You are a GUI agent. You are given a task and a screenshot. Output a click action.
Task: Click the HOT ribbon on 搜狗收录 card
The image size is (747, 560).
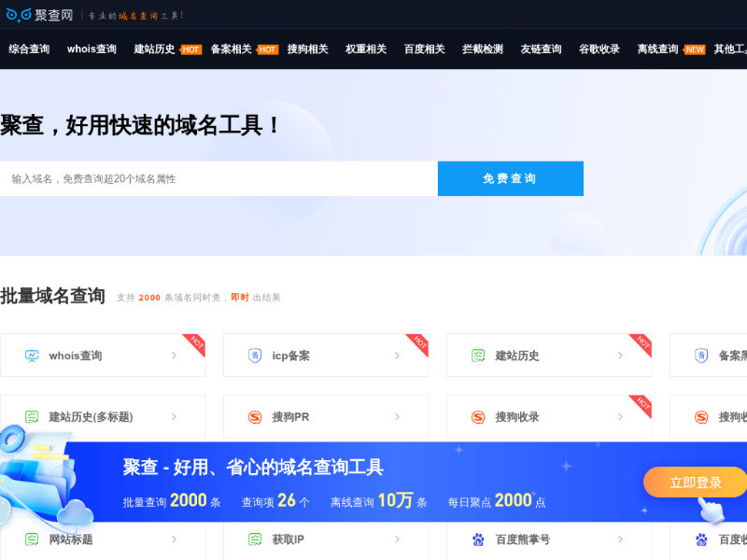coord(642,405)
